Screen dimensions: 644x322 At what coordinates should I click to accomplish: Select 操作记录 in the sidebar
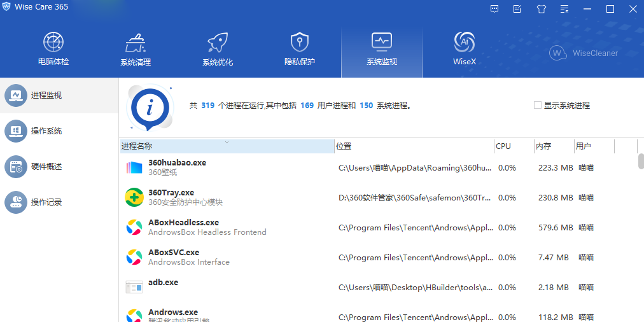click(x=59, y=202)
